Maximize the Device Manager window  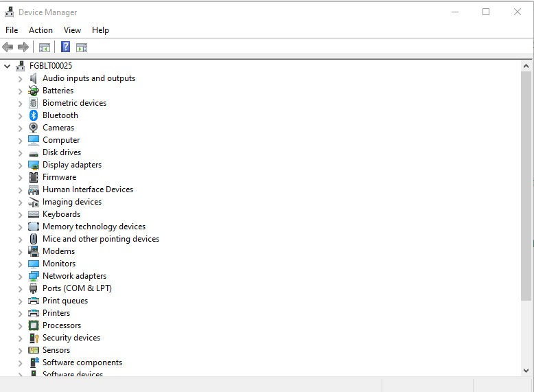click(486, 12)
